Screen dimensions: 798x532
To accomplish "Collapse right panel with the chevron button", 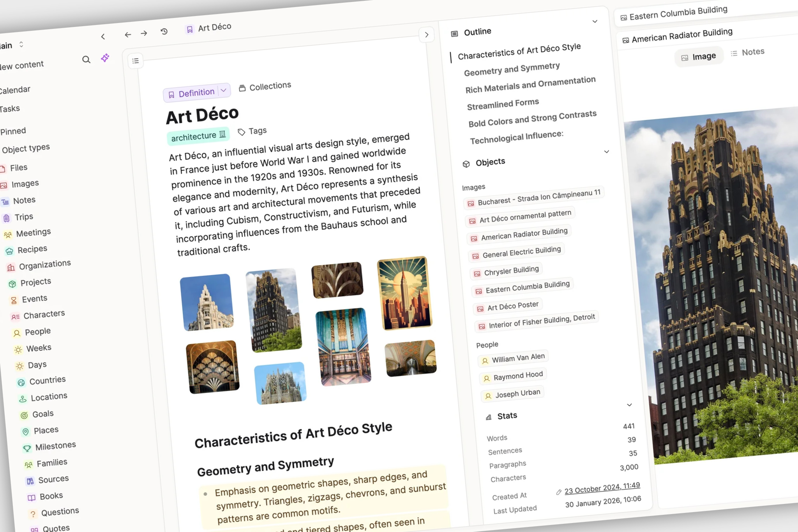I will tap(427, 35).
